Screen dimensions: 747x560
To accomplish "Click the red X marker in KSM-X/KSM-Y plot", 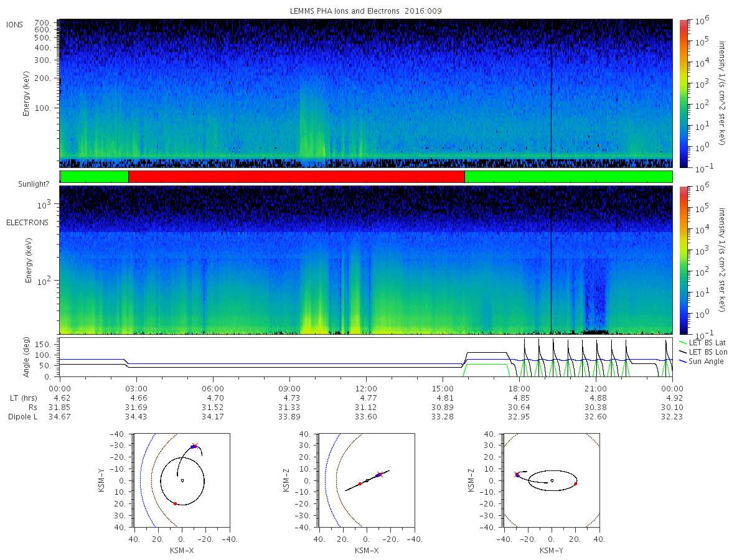I will (195, 446).
